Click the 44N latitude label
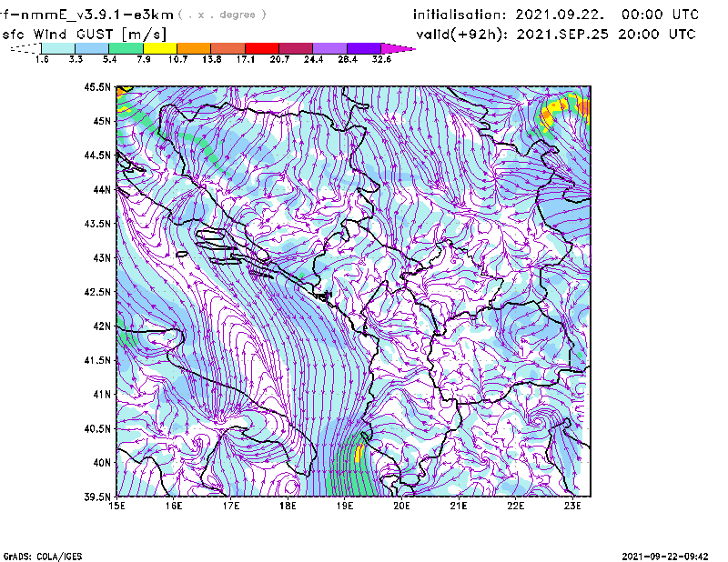 [x=102, y=189]
